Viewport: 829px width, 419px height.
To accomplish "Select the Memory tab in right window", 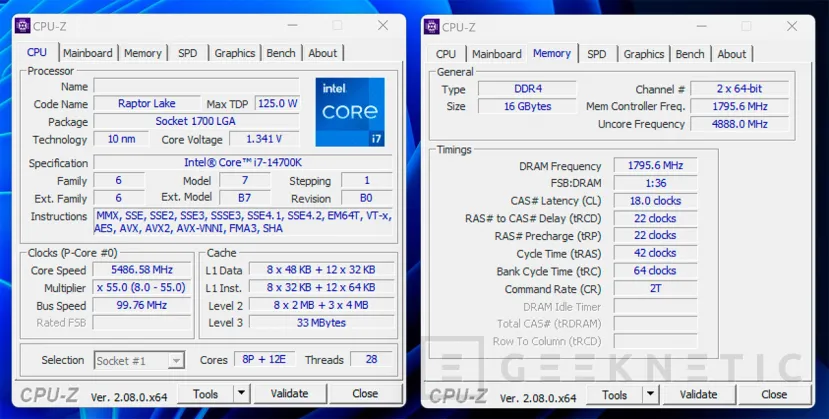I will point(552,53).
